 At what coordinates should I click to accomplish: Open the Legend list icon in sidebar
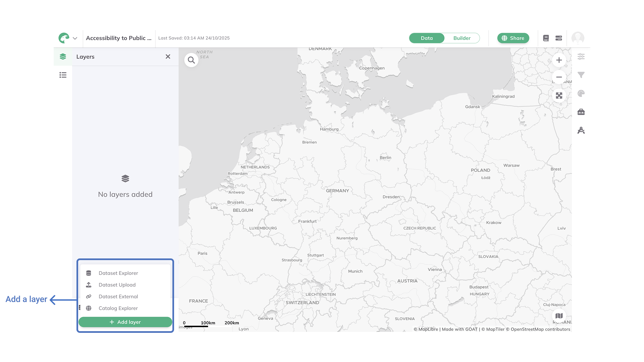(63, 75)
